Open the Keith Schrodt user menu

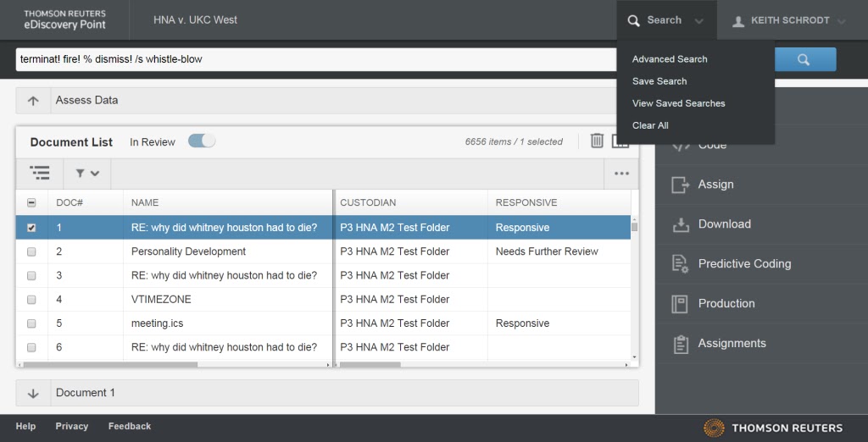pyautogui.click(x=789, y=20)
